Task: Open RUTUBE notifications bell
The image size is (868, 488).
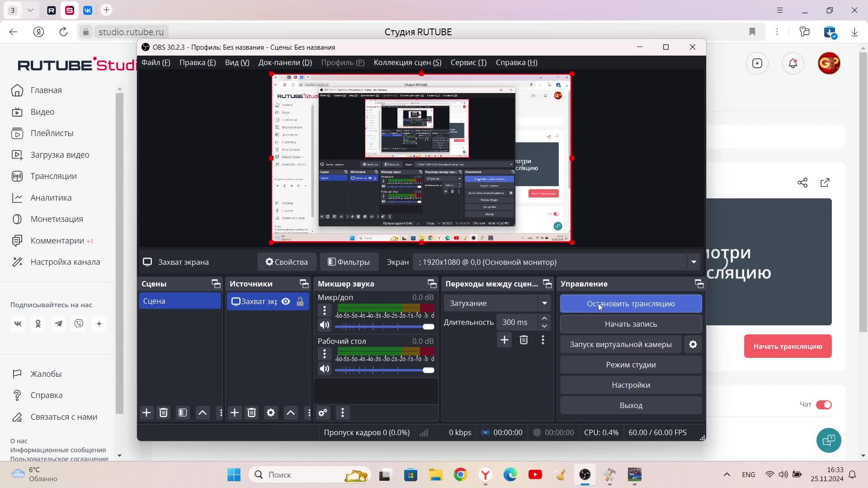Action: pos(793,63)
